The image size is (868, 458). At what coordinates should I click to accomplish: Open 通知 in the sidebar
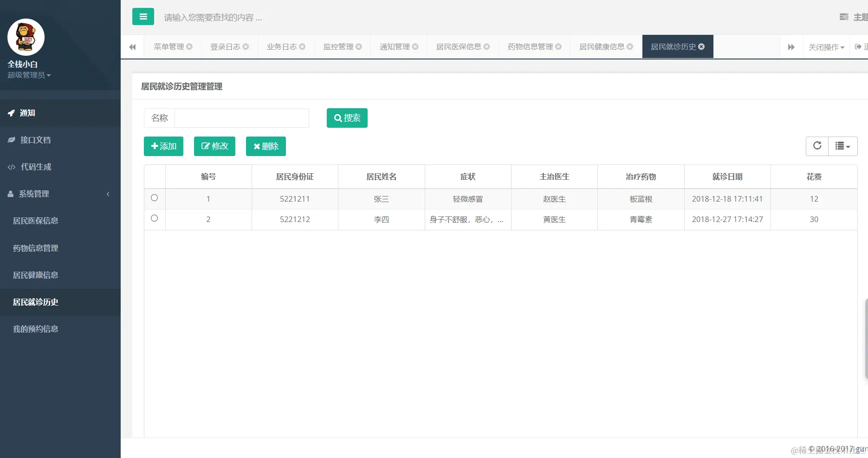click(60, 113)
